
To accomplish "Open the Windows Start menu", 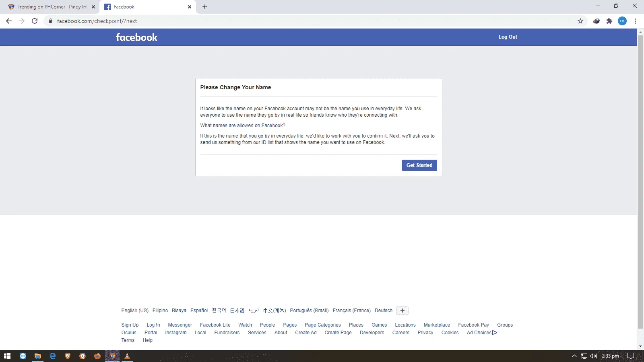I will [7, 356].
